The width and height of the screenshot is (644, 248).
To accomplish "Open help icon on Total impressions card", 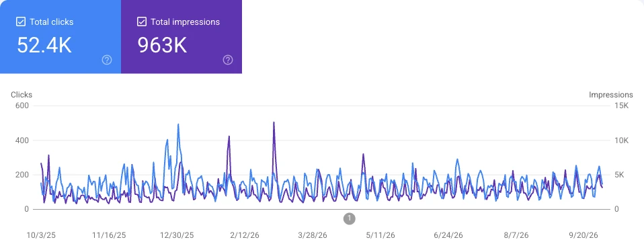I will coord(228,60).
